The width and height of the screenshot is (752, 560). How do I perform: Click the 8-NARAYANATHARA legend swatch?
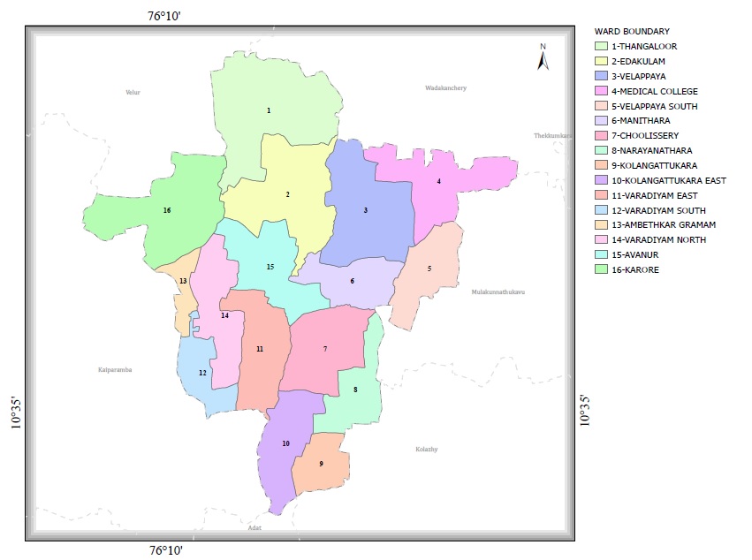601,150
